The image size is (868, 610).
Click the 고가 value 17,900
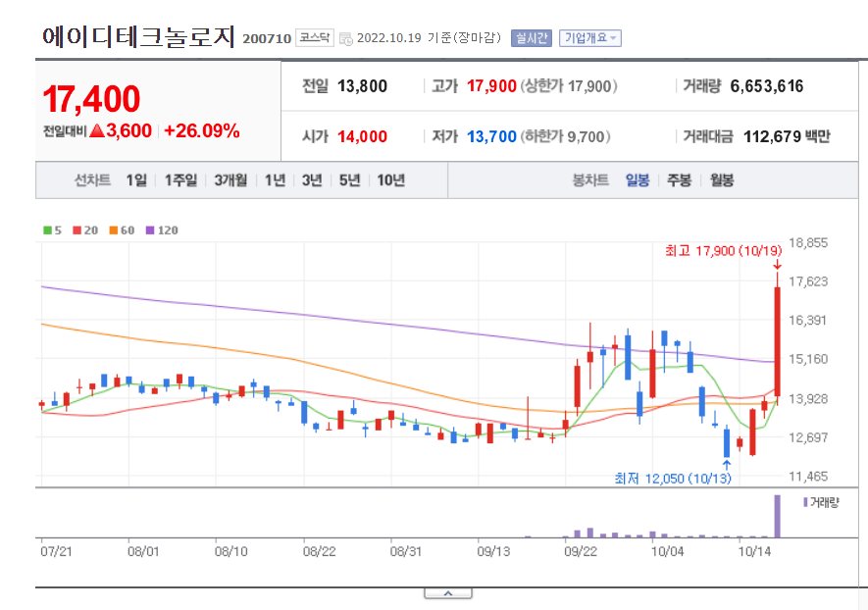point(491,86)
